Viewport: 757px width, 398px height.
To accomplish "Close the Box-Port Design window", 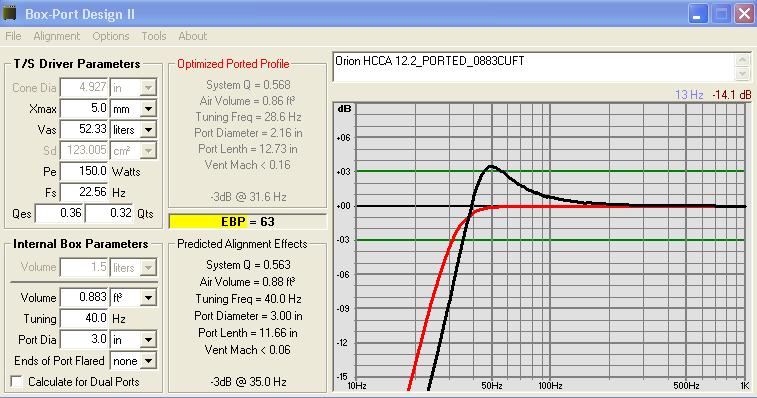I will pos(744,14).
